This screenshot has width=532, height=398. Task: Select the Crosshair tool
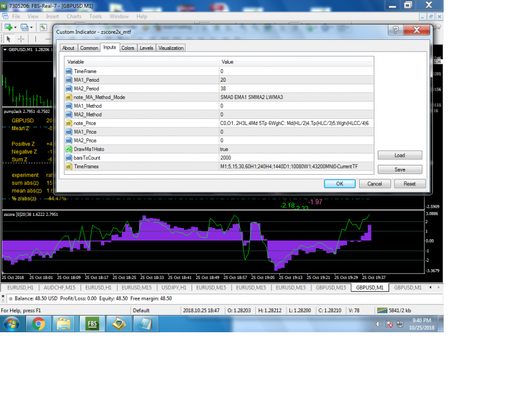click(x=21, y=39)
